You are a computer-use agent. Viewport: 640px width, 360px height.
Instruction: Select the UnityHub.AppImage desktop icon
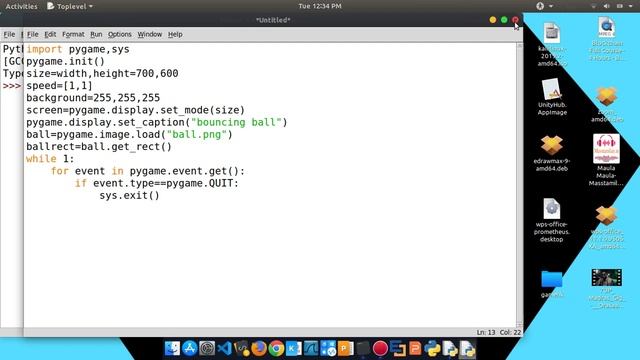[552, 97]
